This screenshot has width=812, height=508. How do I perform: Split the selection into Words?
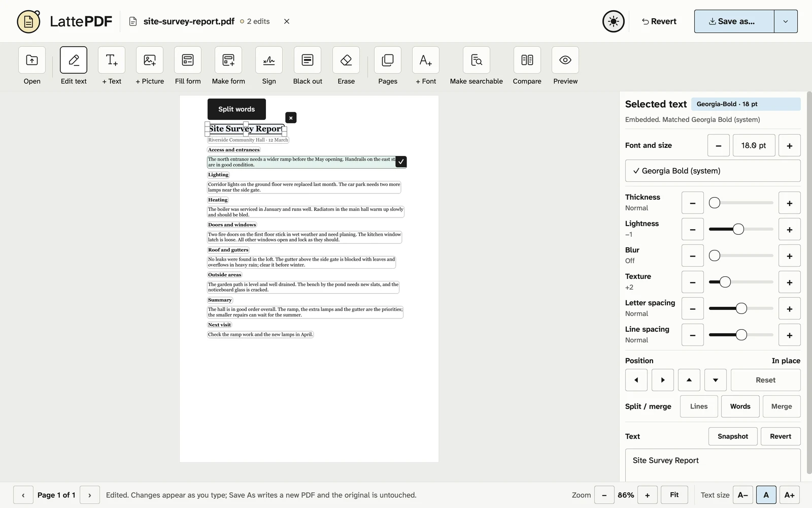pos(740,406)
